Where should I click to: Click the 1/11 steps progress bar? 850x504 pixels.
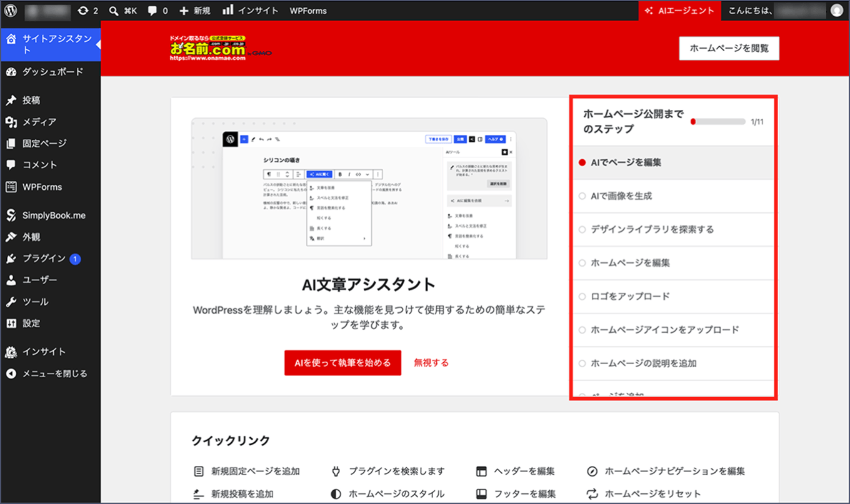[x=718, y=122]
